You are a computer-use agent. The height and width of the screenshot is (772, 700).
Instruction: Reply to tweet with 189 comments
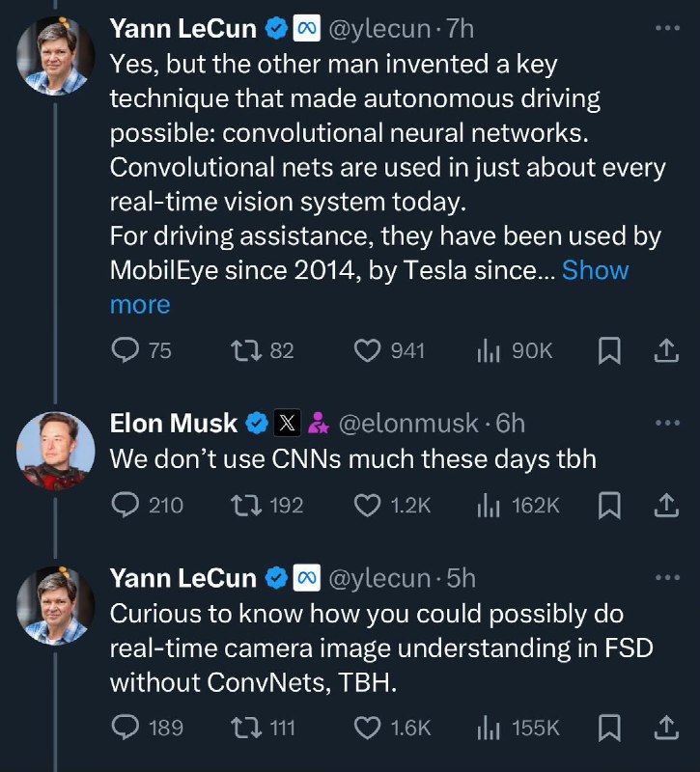(126, 727)
